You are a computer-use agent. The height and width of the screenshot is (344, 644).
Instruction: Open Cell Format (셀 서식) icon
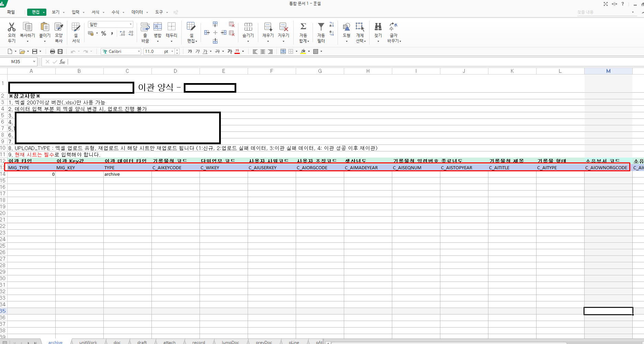(x=76, y=27)
